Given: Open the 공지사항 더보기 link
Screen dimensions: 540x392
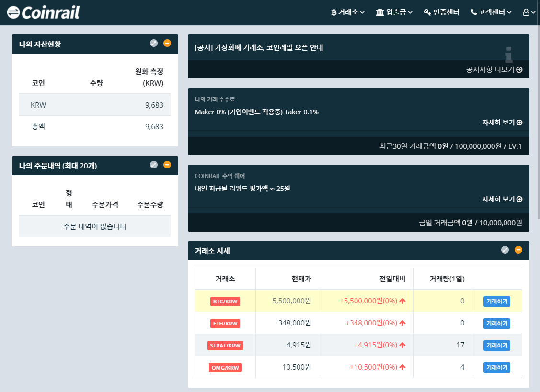Looking at the screenshot, I should 494,69.
